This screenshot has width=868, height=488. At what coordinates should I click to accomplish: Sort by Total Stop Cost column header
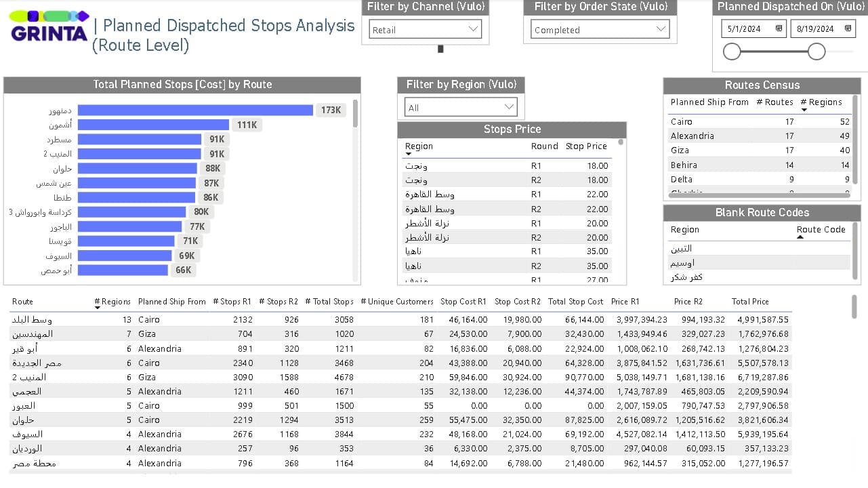point(576,302)
